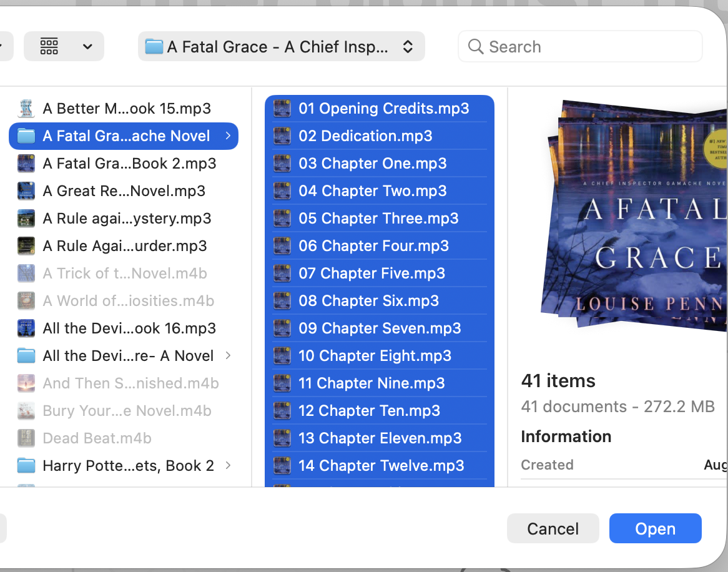The image size is (728, 572).
Task: Select '07 Chapter Five.mp3'
Action: [380, 273]
